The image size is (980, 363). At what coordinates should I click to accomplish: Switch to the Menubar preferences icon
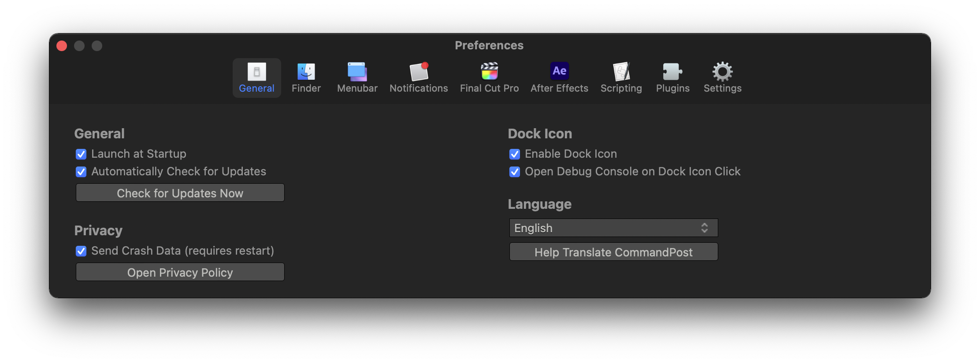[x=357, y=71]
